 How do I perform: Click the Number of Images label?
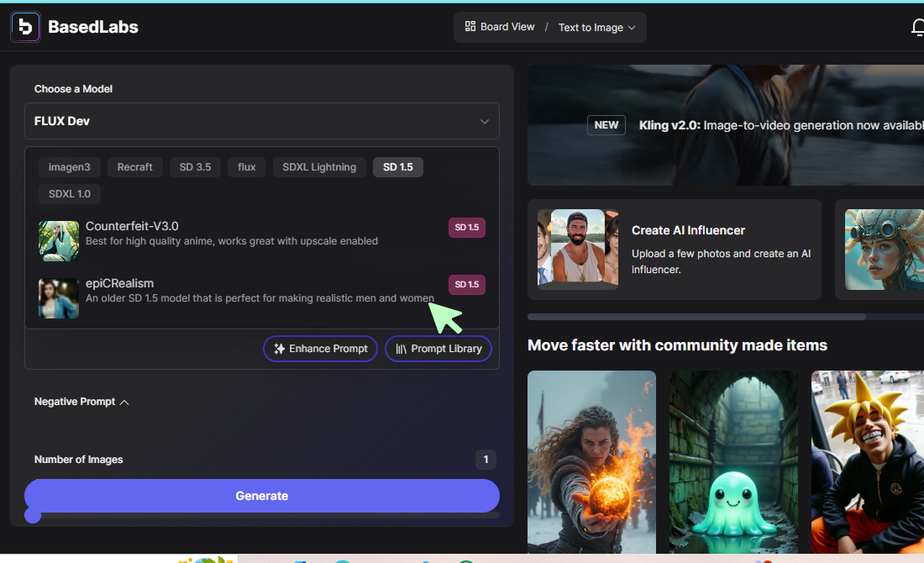click(78, 460)
